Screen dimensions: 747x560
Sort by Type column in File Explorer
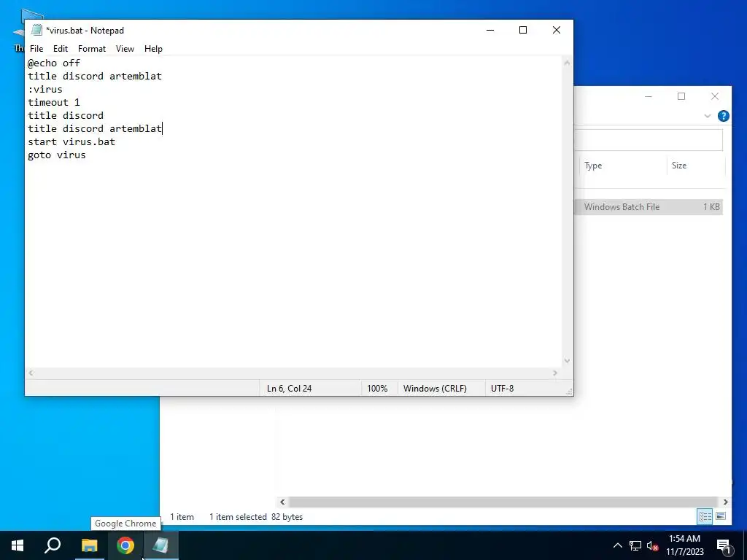(x=622, y=166)
